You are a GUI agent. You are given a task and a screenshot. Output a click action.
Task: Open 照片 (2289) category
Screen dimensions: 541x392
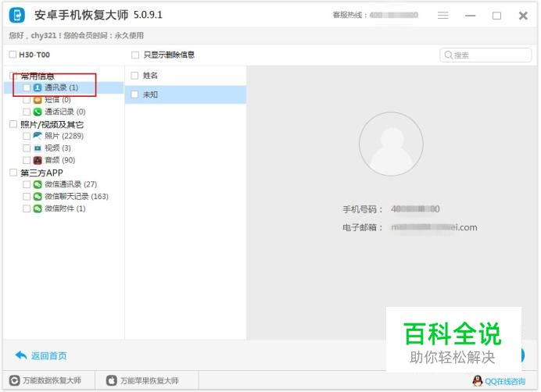pyautogui.click(x=64, y=136)
